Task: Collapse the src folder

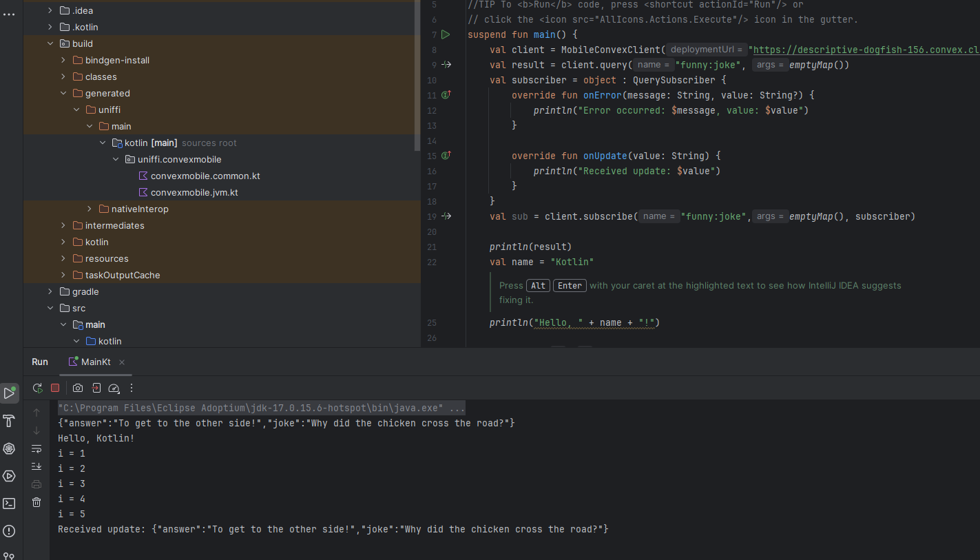Action: pyautogui.click(x=50, y=308)
